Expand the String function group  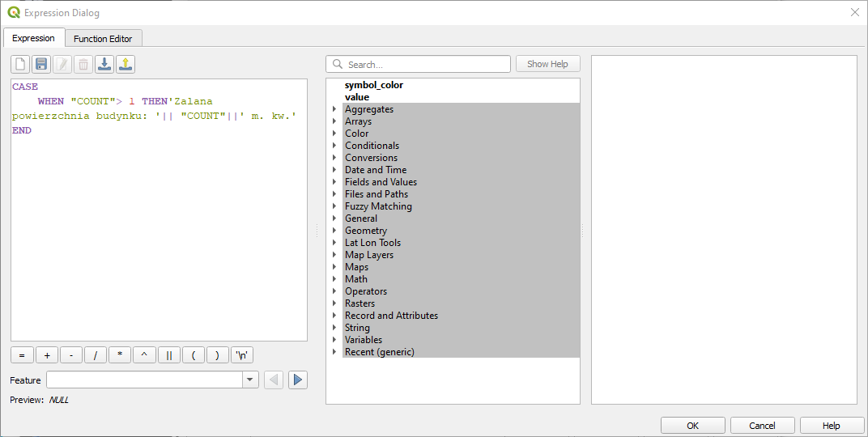pos(334,328)
